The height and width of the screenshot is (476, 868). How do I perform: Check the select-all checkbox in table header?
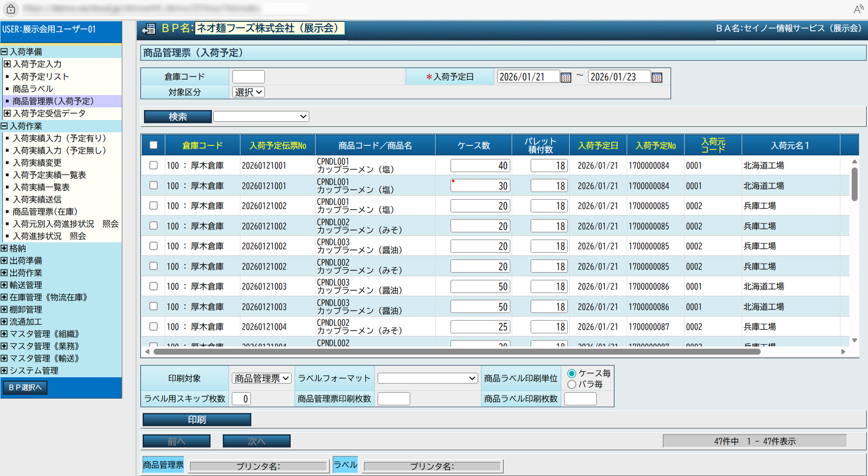[153, 145]
